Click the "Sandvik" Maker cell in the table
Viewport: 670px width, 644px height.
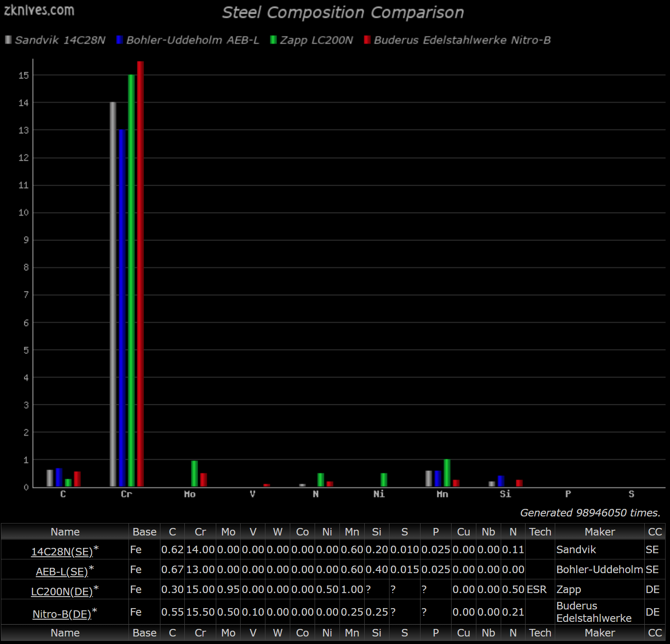pyautogui.click(x=600, y=550)
